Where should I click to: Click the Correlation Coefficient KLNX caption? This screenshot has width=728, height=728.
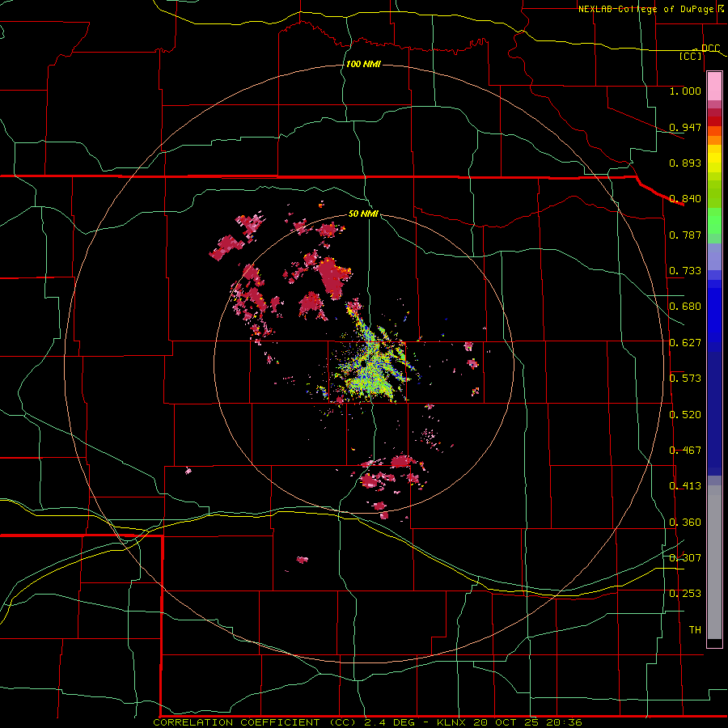pyautogui.click(x=367, y=722)
